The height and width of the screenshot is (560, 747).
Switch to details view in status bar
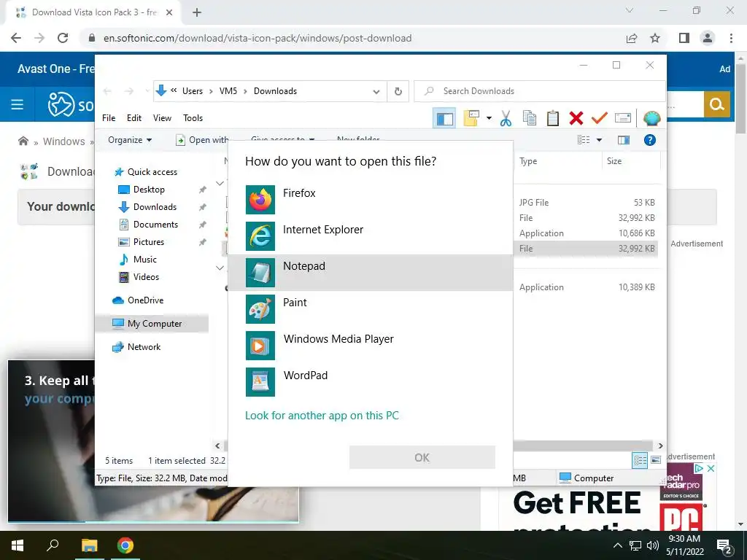(639, 460)
